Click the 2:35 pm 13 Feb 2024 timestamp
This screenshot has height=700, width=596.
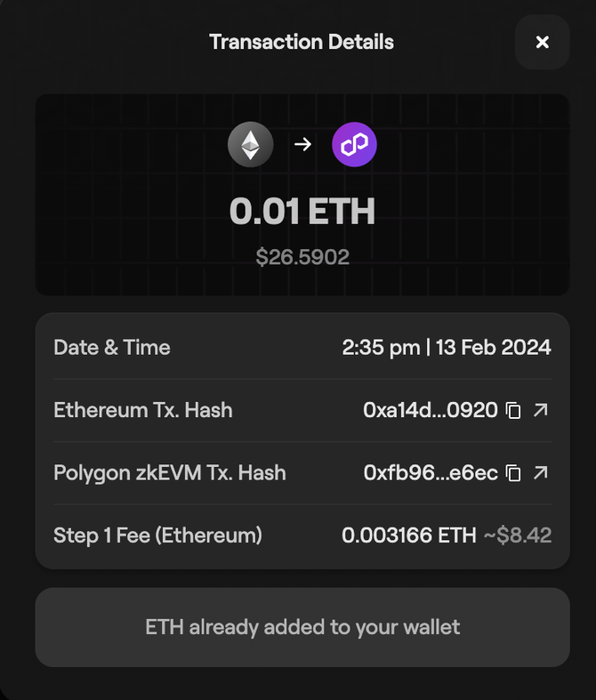click(x=446, y=348)
